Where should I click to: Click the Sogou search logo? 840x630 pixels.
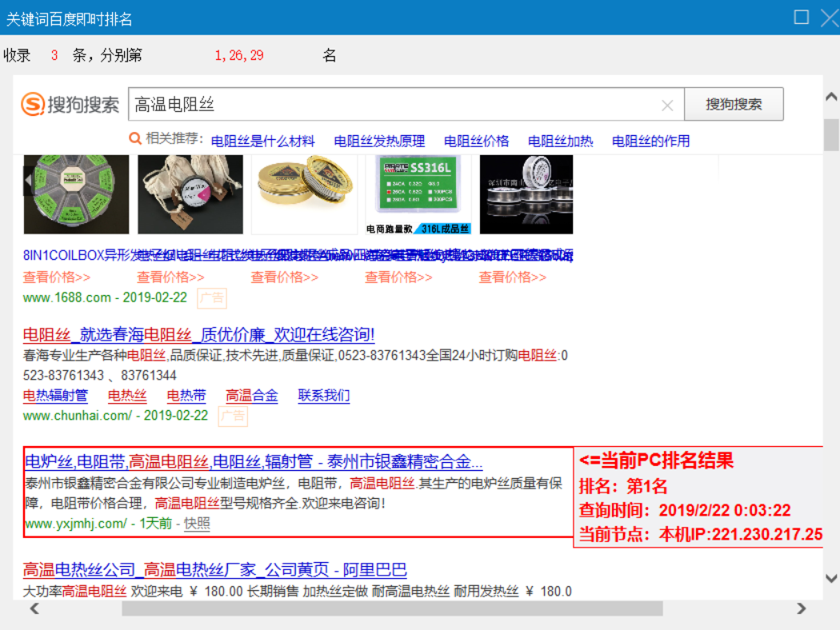[x=70, y=105]
